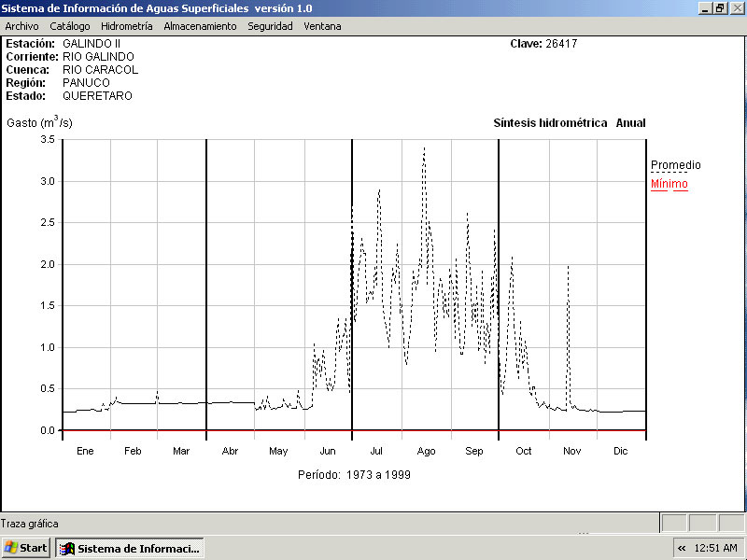Screen dimensions: 747x560
Task: Open the Archivo menu
Action: click(x=21, y=26)
